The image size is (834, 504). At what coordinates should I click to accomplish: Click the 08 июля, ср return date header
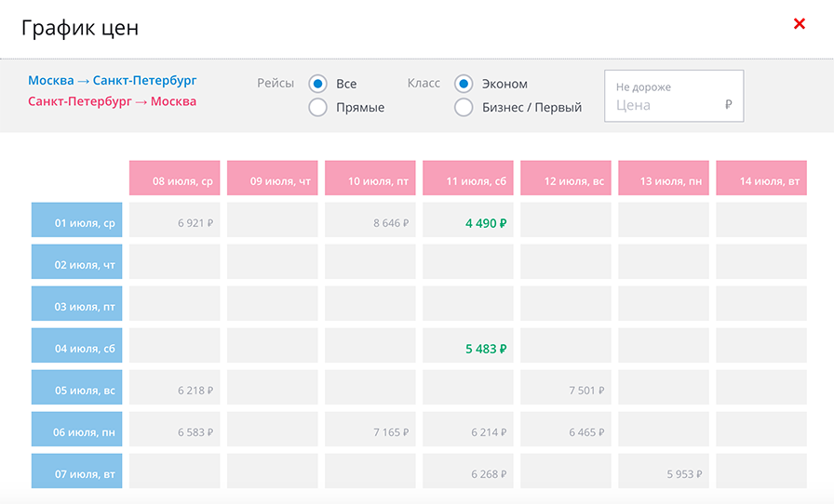tap(175, 179)
